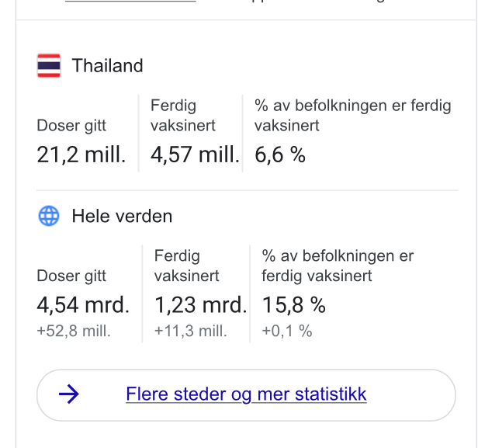This screenshot has height=448, width=478.
Task: Open Flere steder og mer statistikk link
Action: pyautogui.click(x=246, y=394)
